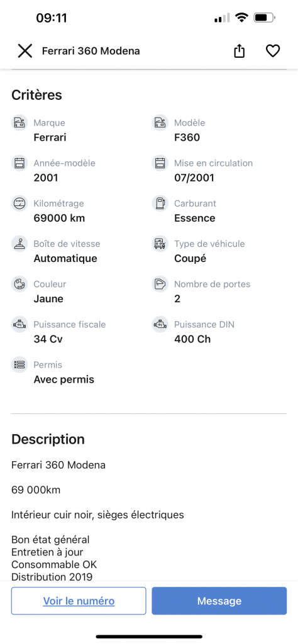Tap the Année-modèle calendar icon
298x644 pixels.
[19, 163]
